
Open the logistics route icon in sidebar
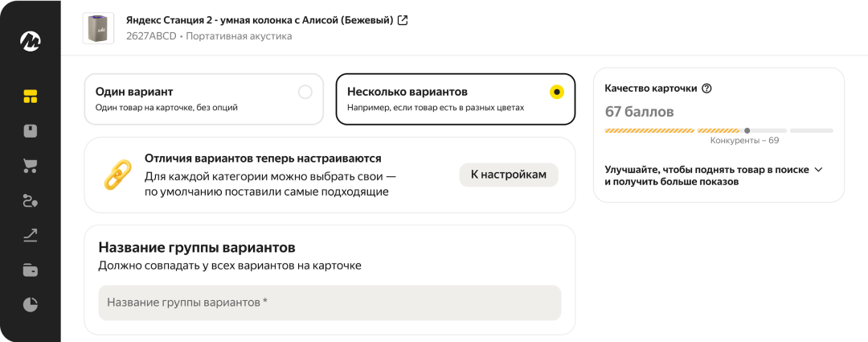pos(31,200)
